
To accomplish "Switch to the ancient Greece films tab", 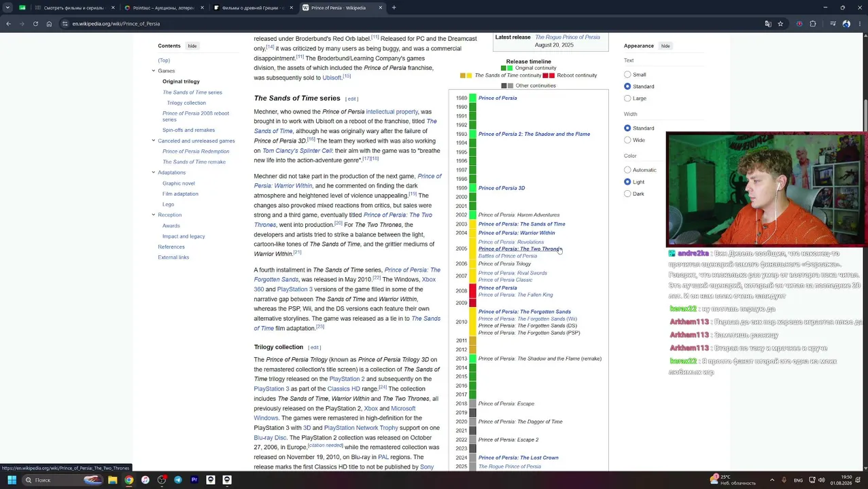I will point(254,7).
